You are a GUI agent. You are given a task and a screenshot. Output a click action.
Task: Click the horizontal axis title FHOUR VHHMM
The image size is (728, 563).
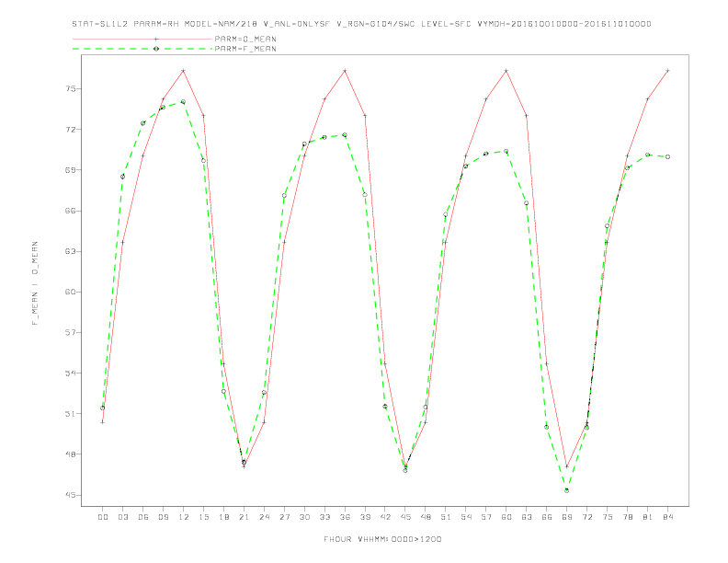pos(382,539)
